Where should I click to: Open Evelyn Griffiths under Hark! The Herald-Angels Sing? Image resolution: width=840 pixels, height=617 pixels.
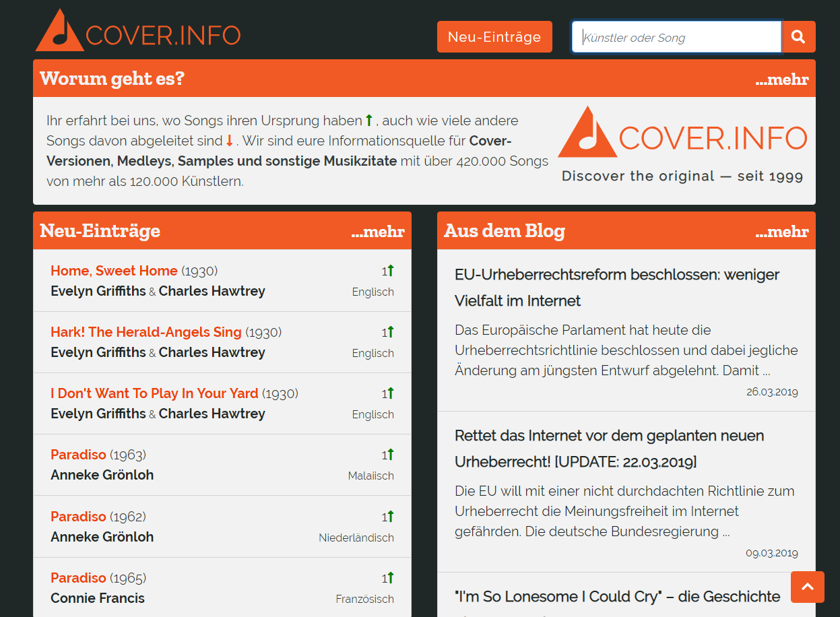click(x=98, y=352)
